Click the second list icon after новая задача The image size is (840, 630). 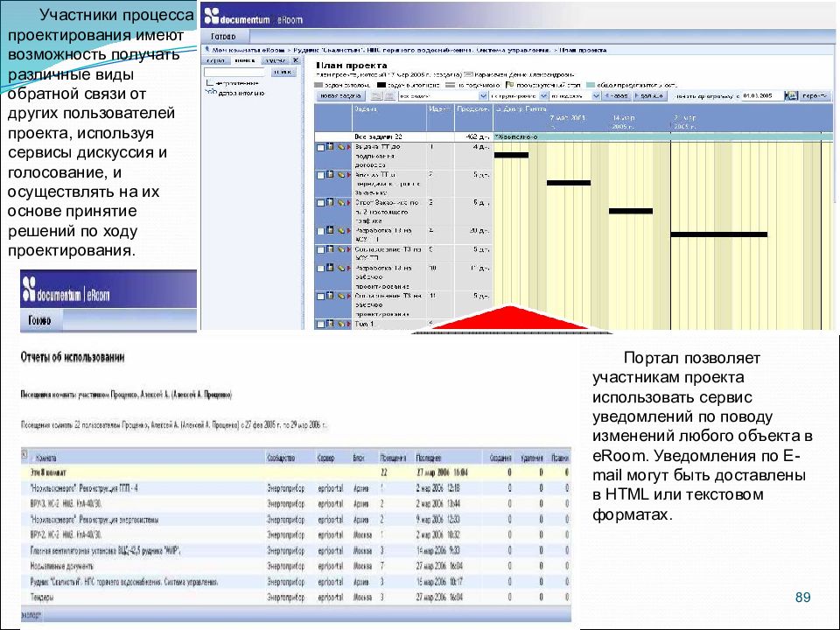[389, 96]
